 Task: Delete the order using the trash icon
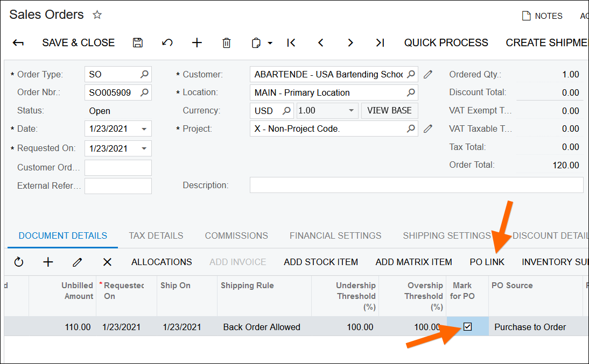pyautogui.click(x=227, y=43)
